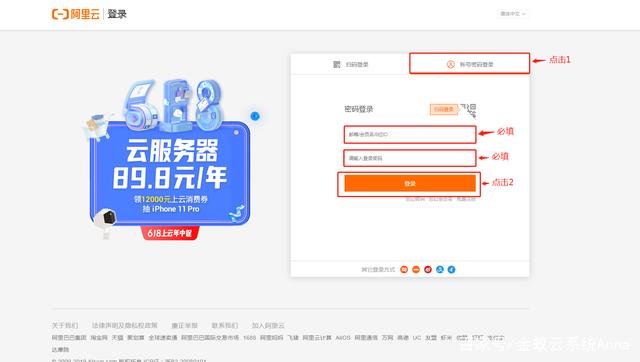Open the 阿里巴巴国际交易市场 footer link
The width and height of the screenshot is (640, 362).
tap(210, 338)
